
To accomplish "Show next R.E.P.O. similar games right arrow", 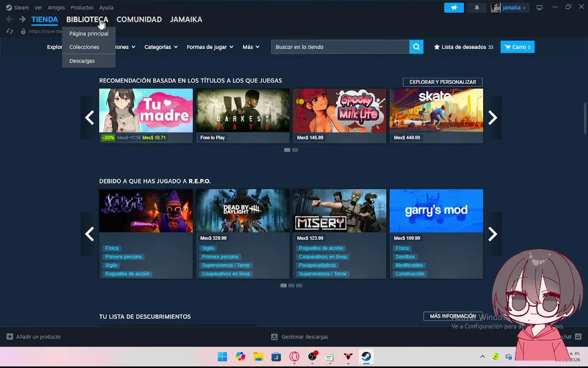I will click(493, 234).
